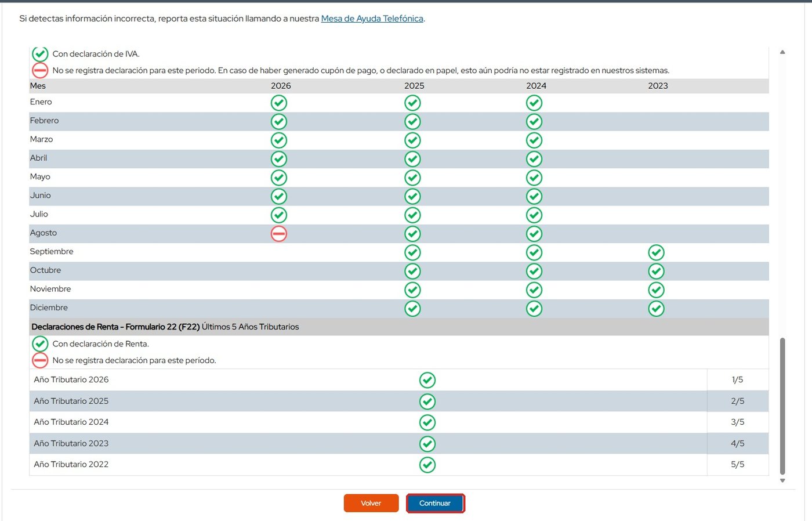Select the Septiembre row label
The image size is (812, 521).
point(52,252)
